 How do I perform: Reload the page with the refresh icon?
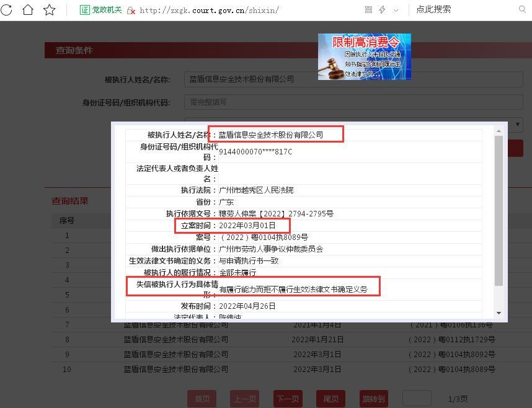(x=6, y=10)
